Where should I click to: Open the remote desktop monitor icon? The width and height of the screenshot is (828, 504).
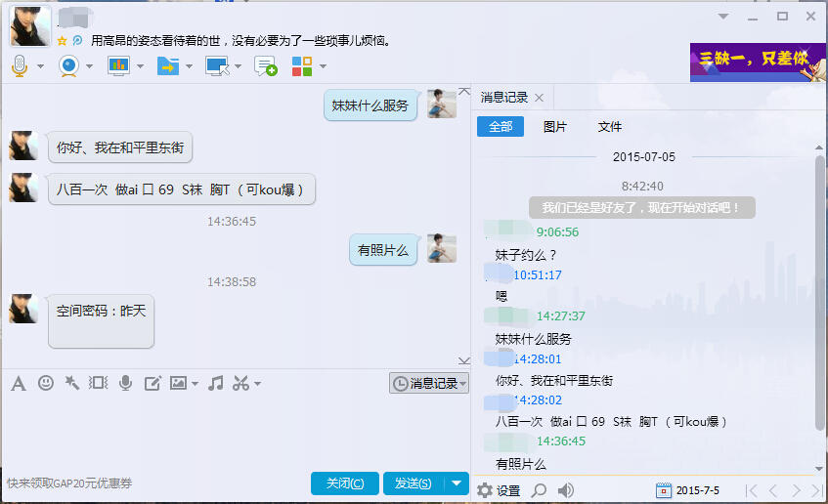pyautogui.click(x=217, y=66)
